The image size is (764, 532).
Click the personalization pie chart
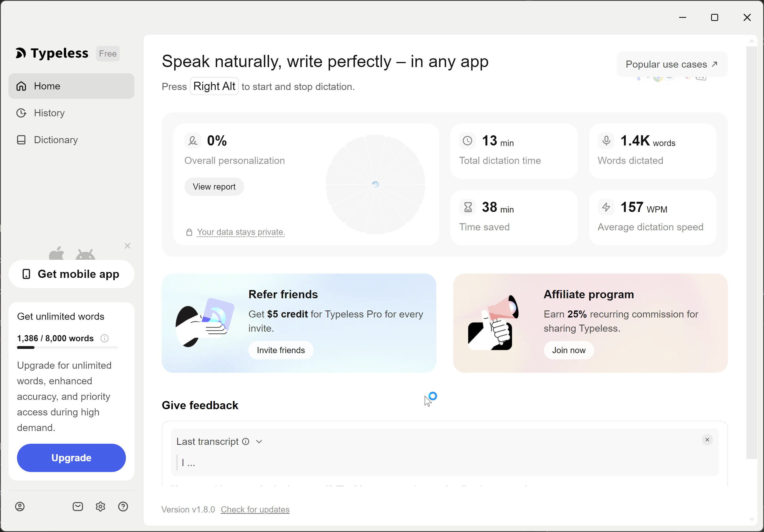click(x=375, y=184)
